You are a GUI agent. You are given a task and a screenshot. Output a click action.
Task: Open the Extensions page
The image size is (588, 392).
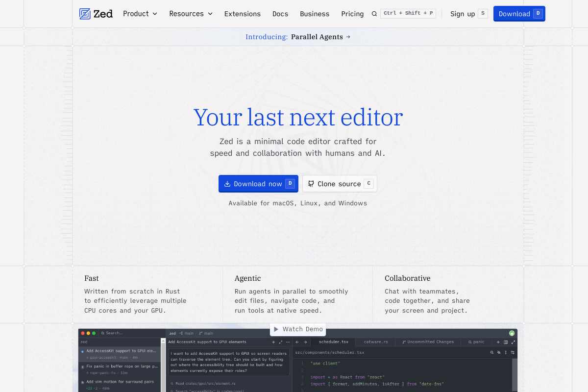point(243,14)
